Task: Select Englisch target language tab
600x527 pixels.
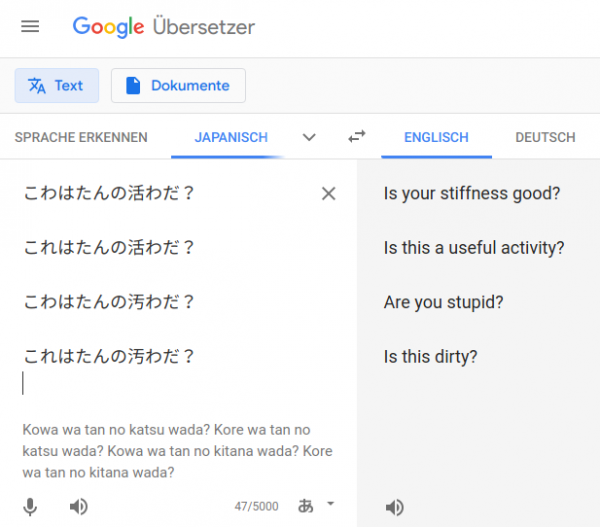Action: tap(436, 137)
